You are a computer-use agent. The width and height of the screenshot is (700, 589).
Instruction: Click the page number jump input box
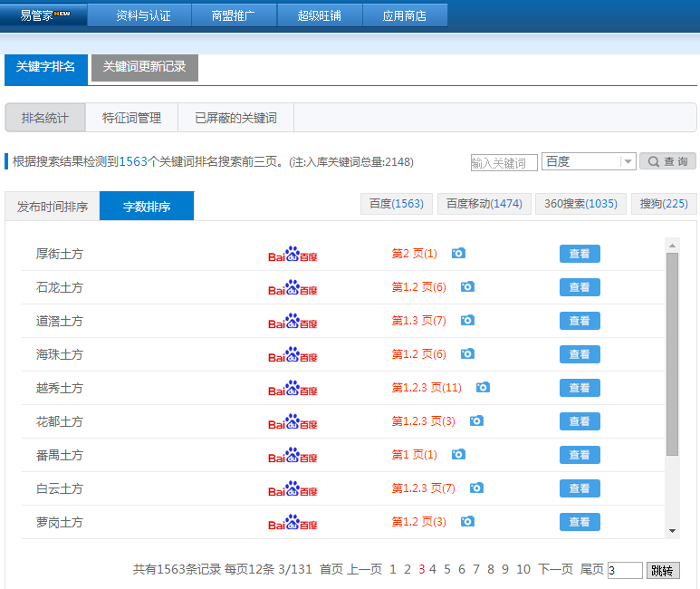tap(625, 571)
